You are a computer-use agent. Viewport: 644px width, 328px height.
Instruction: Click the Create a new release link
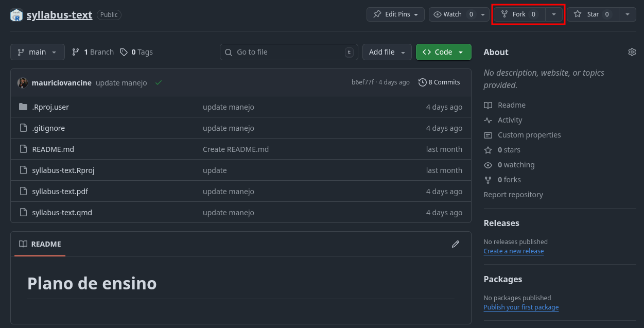513,251
